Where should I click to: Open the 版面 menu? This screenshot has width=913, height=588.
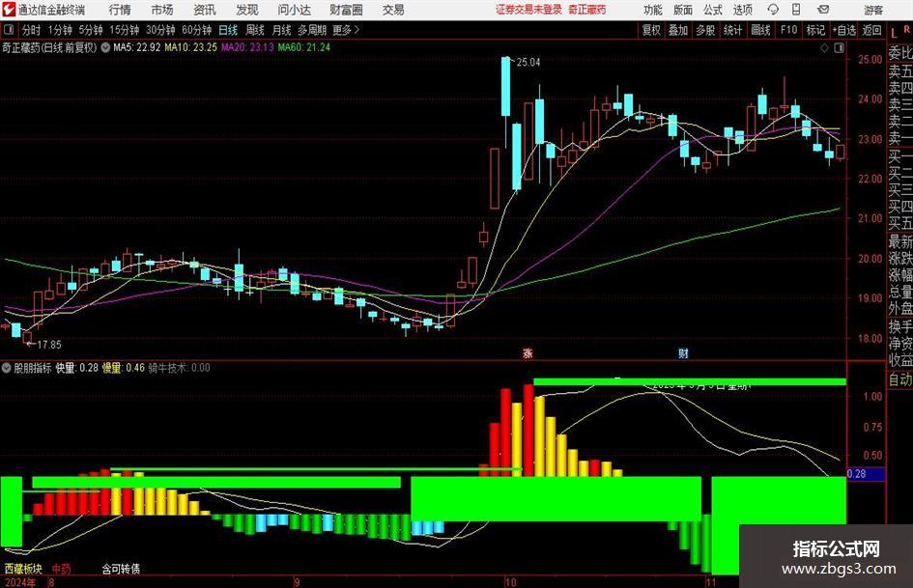pyautogui.click(x=682, y=10)
